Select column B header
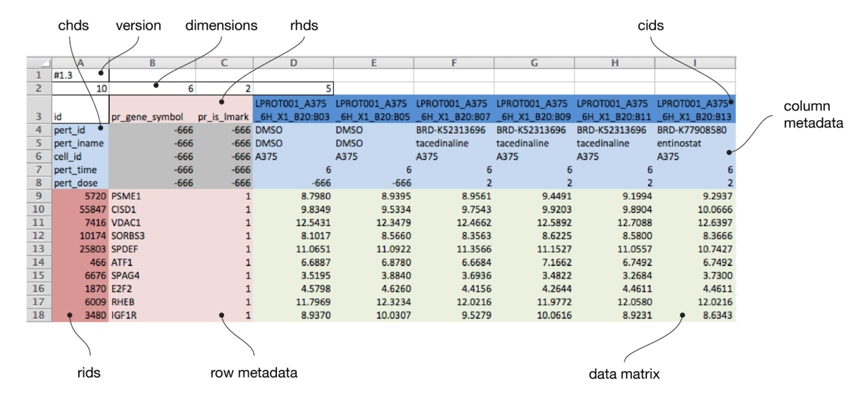 coord(152,63)
